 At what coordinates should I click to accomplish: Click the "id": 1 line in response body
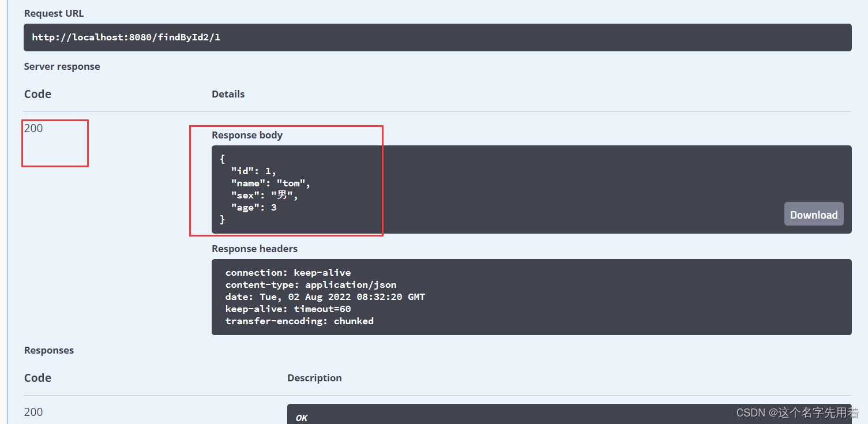254,171
